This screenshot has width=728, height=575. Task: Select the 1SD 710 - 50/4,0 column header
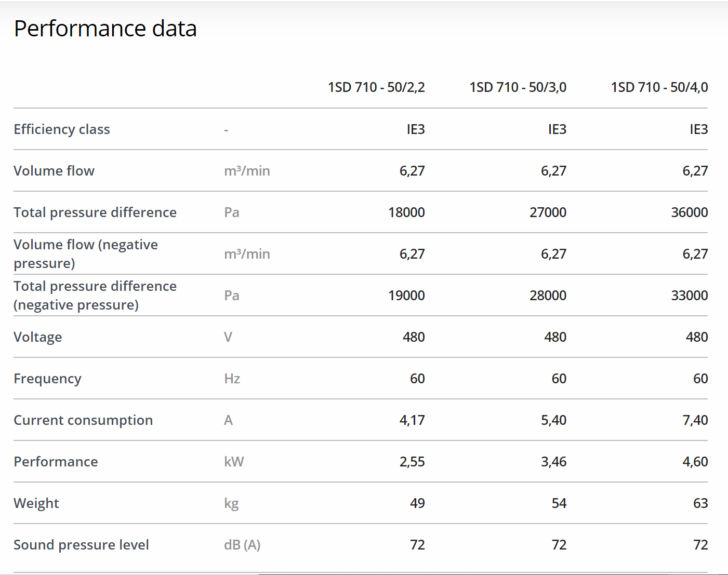(x=659, y=87)
